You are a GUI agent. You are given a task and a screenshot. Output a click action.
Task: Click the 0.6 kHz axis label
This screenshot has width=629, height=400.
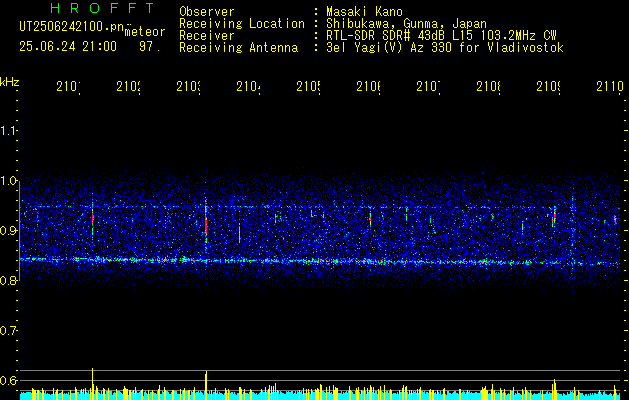(8, 380)
